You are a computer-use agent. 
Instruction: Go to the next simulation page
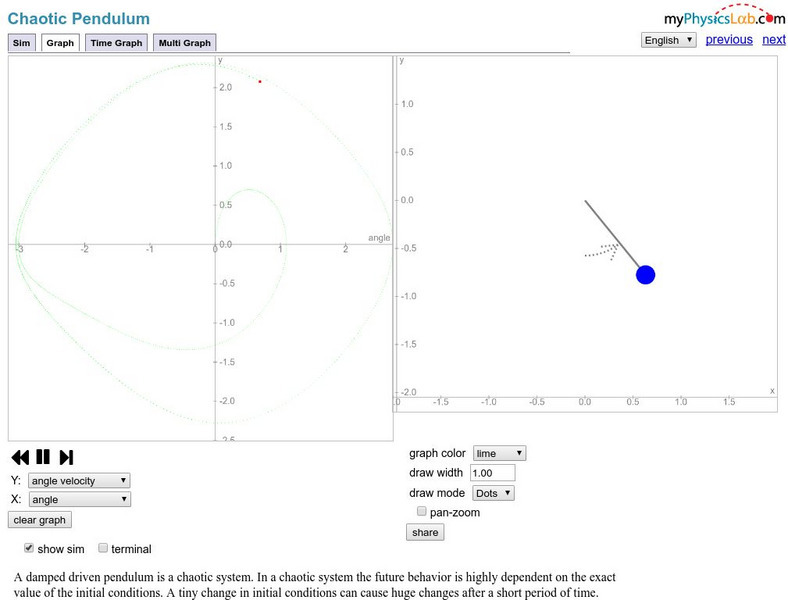773,40
